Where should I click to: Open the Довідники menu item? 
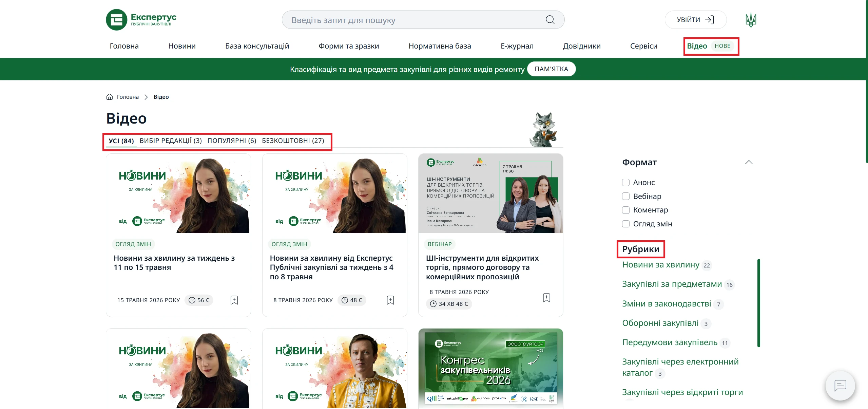point(582,46)
